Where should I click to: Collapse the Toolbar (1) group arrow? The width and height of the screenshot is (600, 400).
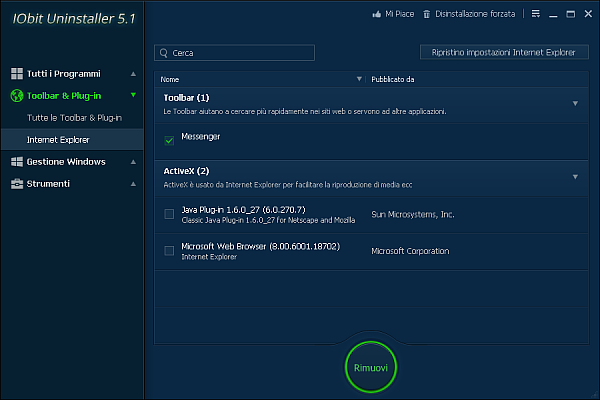(575, 103)
